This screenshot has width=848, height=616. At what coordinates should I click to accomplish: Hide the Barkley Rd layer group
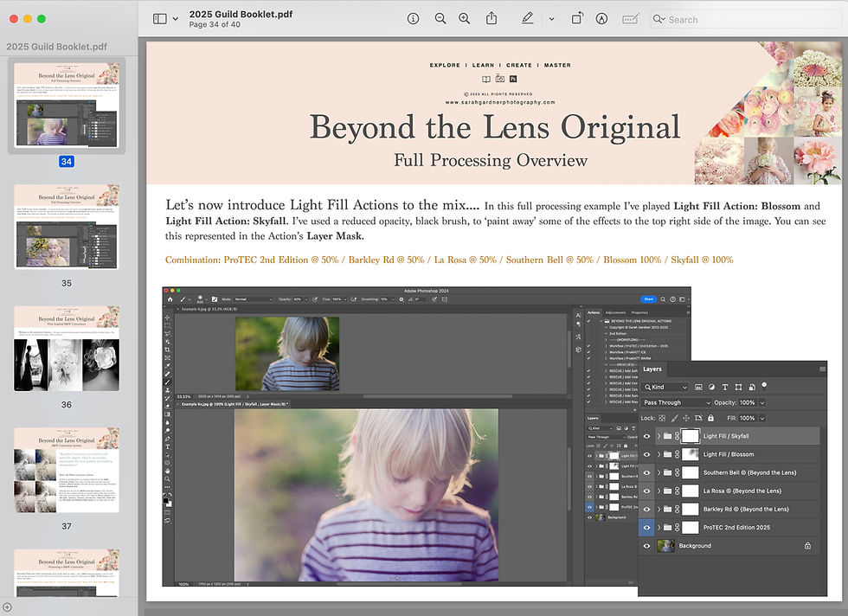[646, 510]
